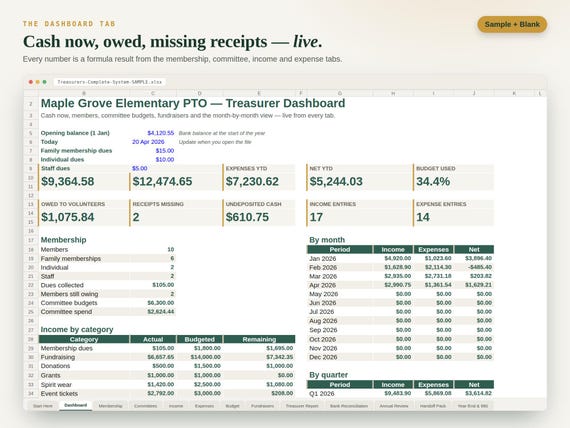Click the Actual column header
The image size is (570, 428).
coord(153,339)
